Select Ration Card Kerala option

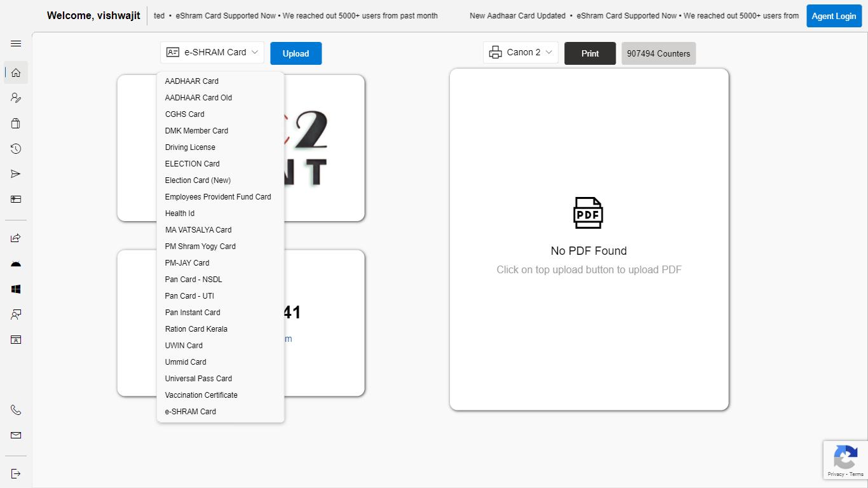pyautogui.click(x=220, y=329)
